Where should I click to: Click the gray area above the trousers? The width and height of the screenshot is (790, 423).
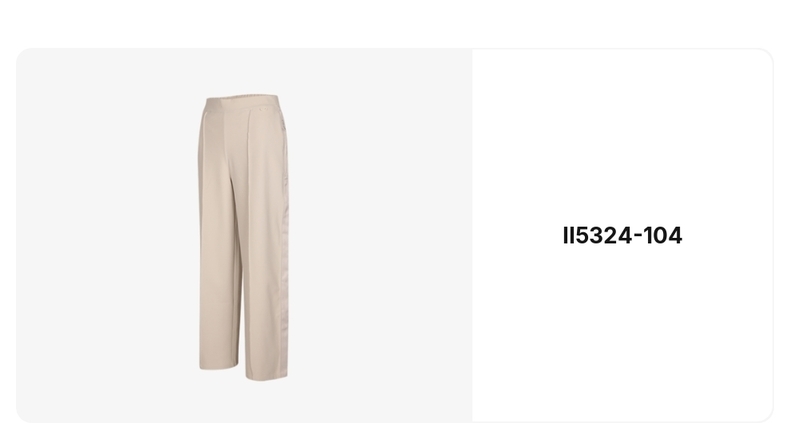point(244,70)
